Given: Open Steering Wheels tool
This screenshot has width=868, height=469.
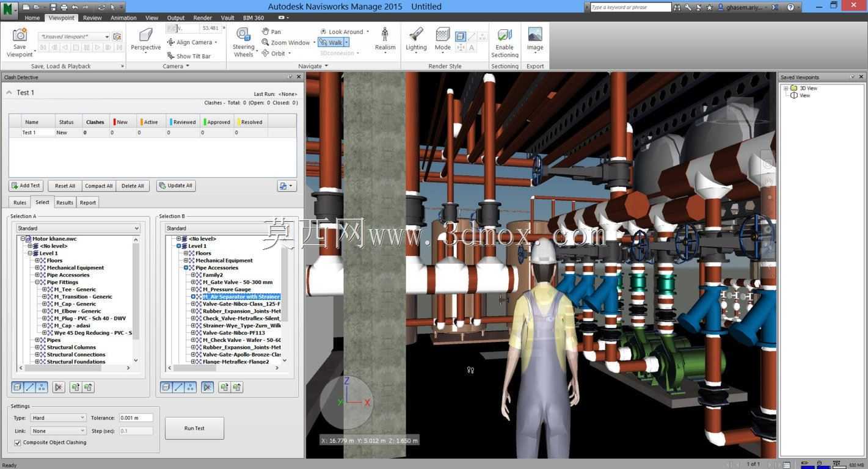Looking at the screenshot, I should [x=243, y=43].
